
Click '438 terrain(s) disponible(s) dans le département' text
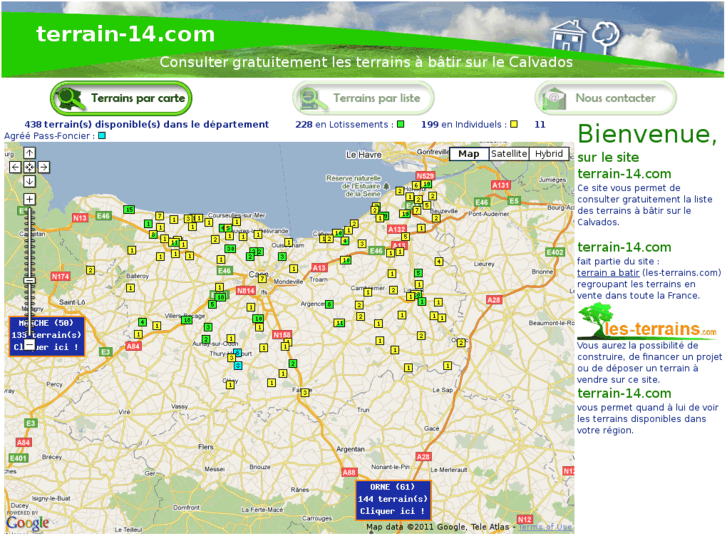pyautogui.click(x=147, y=124)
